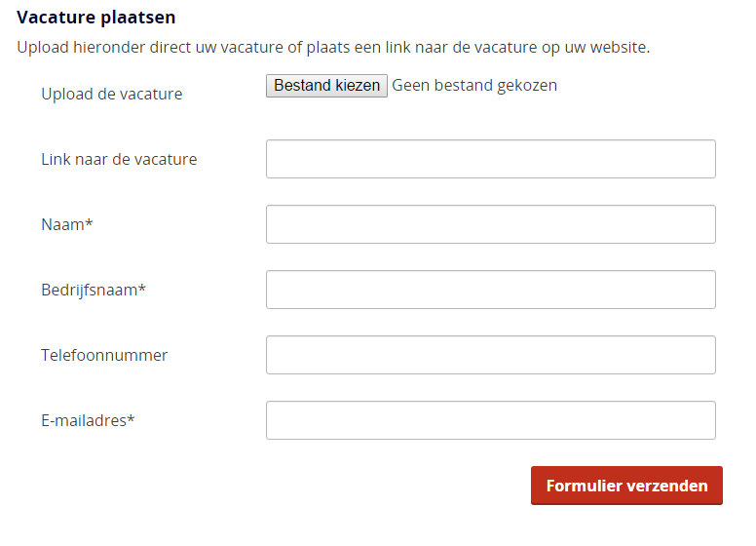Click the 'Naam' field label
Image resolution: width=756 pixels, height=546 pixels.
click(63, 224)
